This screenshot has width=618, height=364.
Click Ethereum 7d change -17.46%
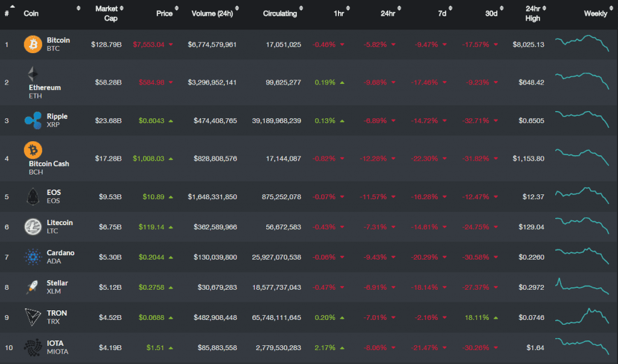[x=424, y=83]
